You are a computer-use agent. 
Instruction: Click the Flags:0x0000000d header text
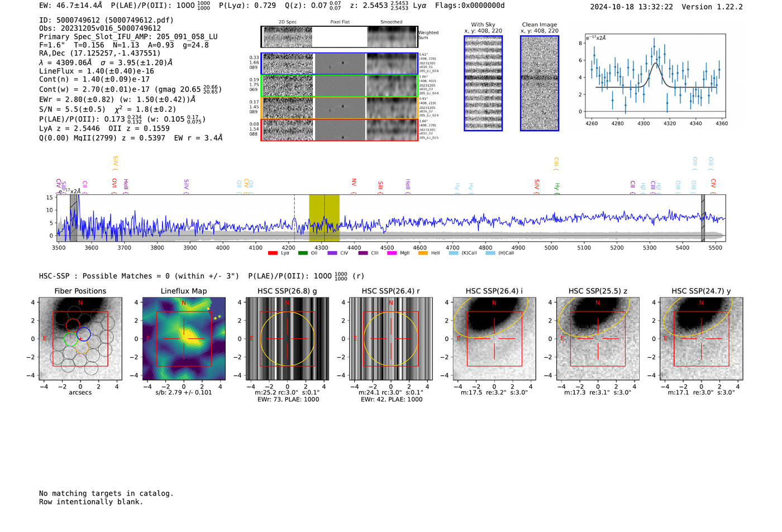pos(470,6)
